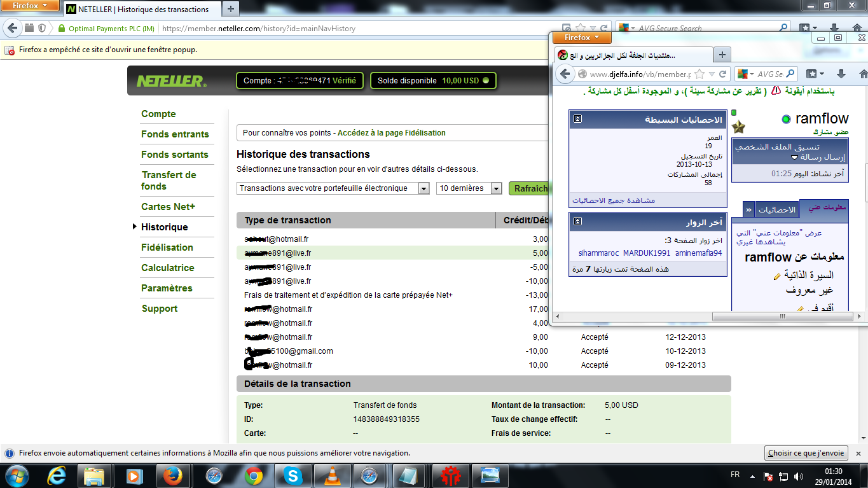868x488 pixels.
Task: Click مشاهدة جميع الاحصائيات link
Action: click(614, 200)
